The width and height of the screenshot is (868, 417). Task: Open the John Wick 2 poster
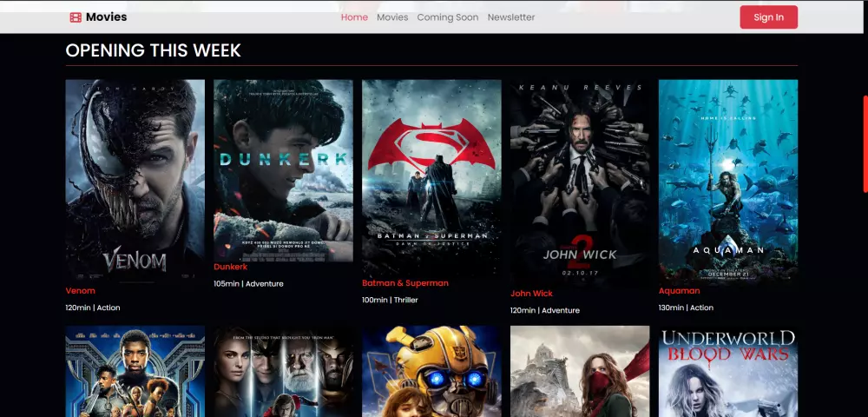[580, 183]
